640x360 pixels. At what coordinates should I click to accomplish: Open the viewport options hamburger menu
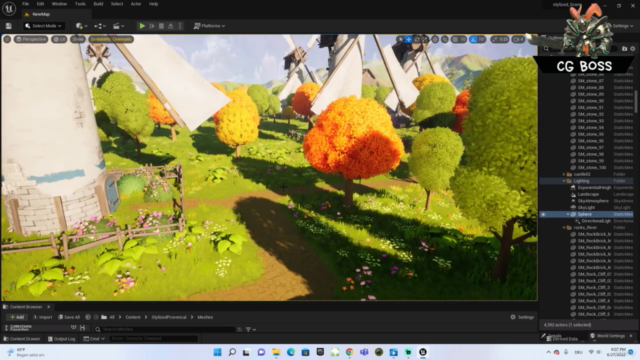coord(7,39)
